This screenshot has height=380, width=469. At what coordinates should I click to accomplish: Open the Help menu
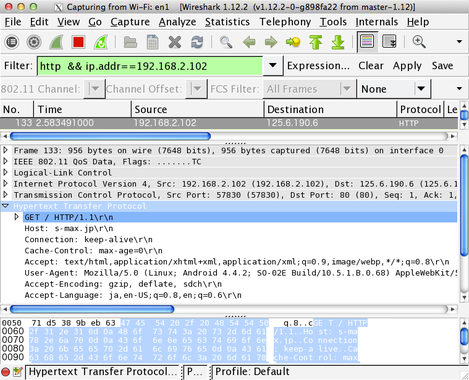tap(418, 22)
